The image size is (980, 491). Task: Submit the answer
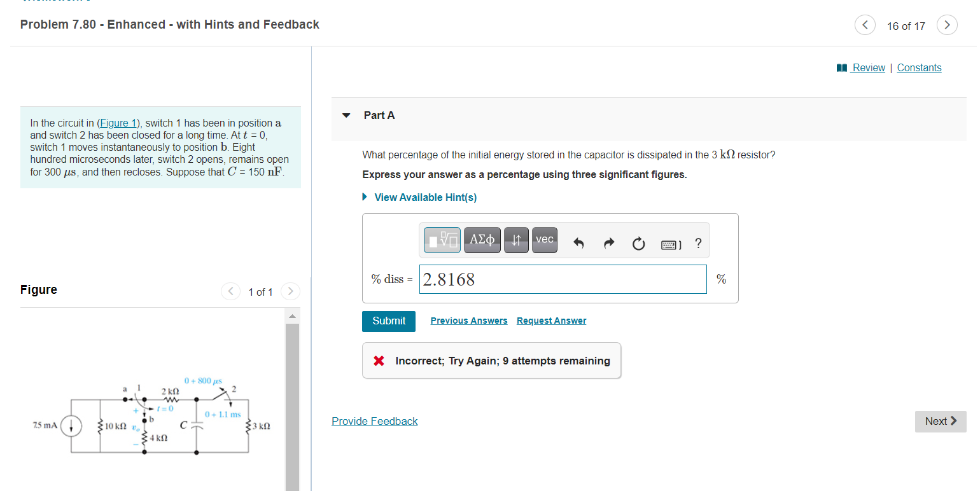(x=389, y=321)
